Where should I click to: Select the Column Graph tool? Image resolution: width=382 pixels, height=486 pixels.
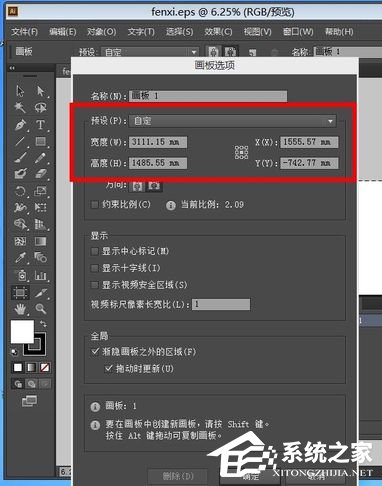tap(41, 275)
